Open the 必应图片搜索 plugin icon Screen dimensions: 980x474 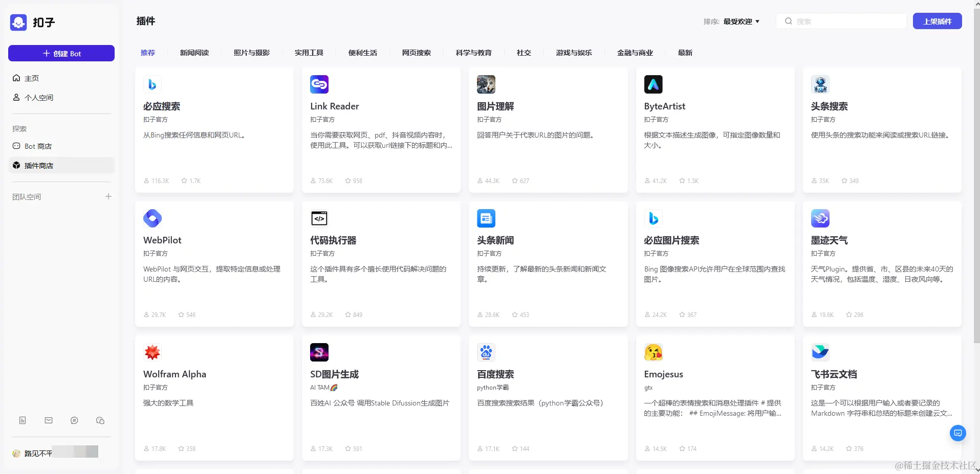(x=654, y=218)
